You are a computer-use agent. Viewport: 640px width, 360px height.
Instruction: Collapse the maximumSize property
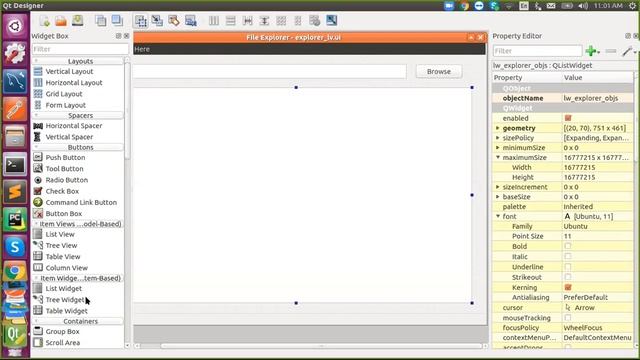coord(498,157)
